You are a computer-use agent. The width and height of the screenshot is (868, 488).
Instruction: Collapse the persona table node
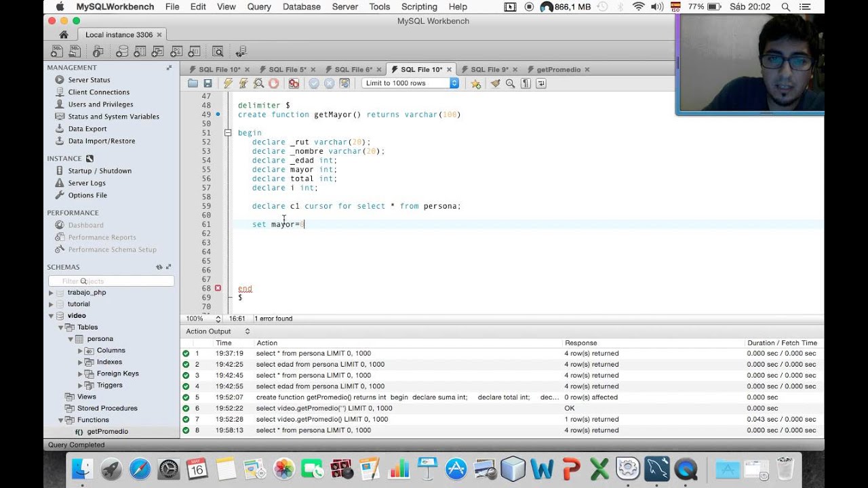click(70, 339)
